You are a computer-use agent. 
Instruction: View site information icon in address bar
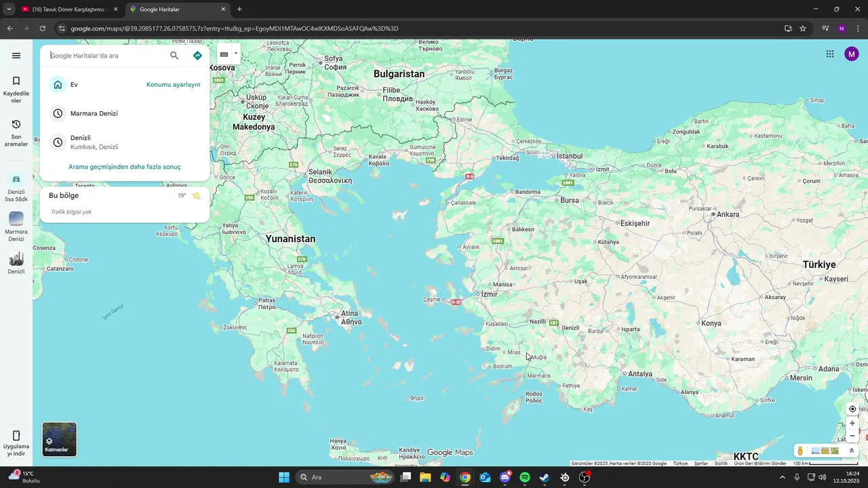click(62, 28)
